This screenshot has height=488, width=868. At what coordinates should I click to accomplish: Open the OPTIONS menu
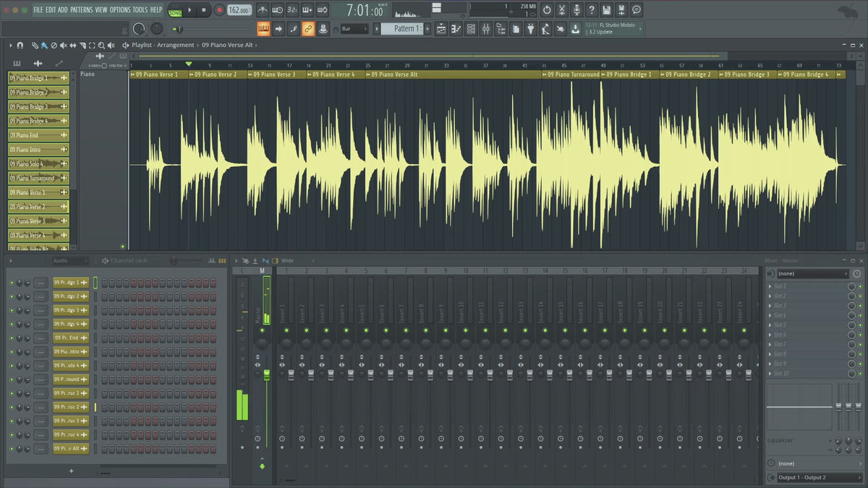[x=120, y=9]
